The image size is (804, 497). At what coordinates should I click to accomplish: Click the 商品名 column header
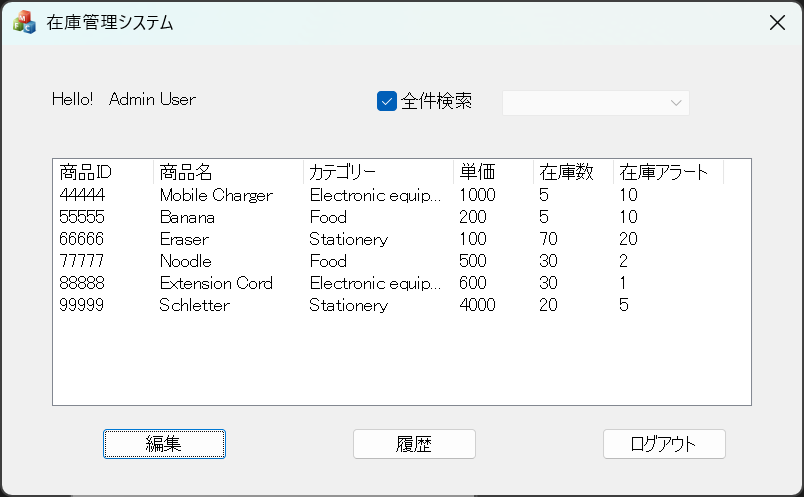coord(228,172)
